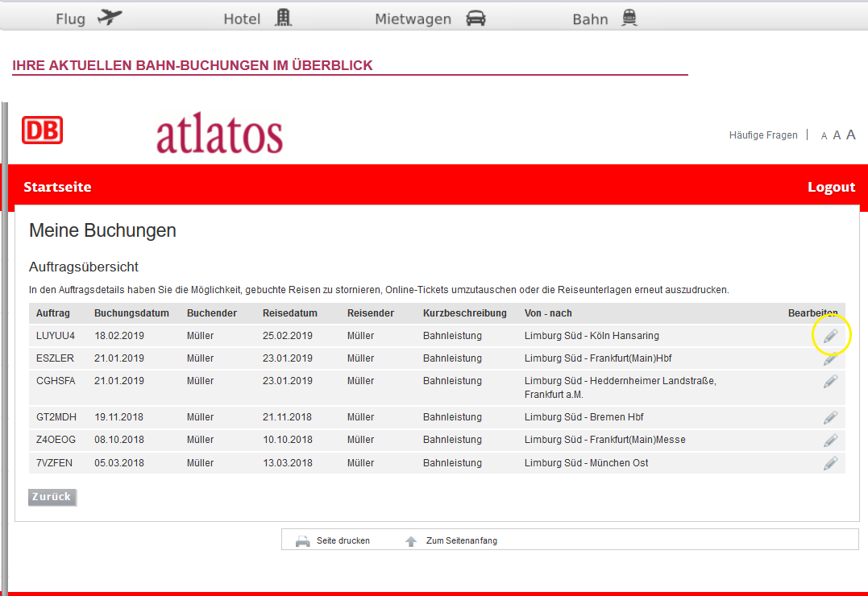Select the largest font size A
Viewport: 868px width, 596px height.
[x=851, y=135]
